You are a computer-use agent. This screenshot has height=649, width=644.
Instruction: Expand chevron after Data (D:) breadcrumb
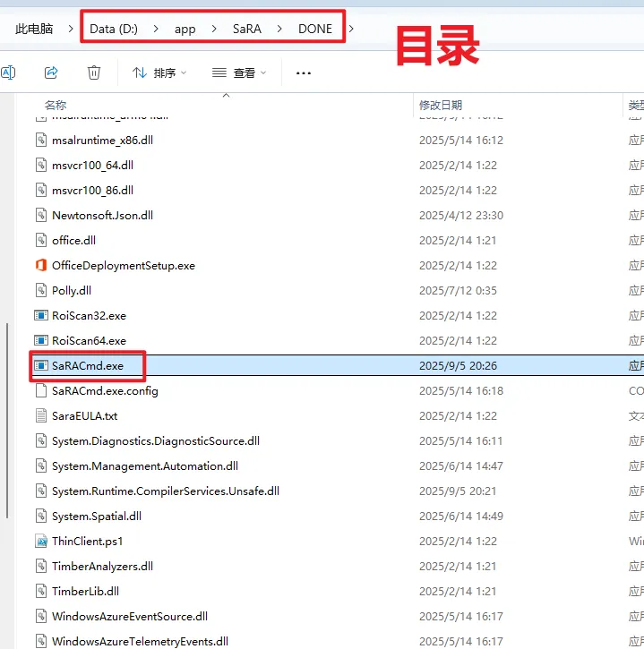click(x=156, y=29)
